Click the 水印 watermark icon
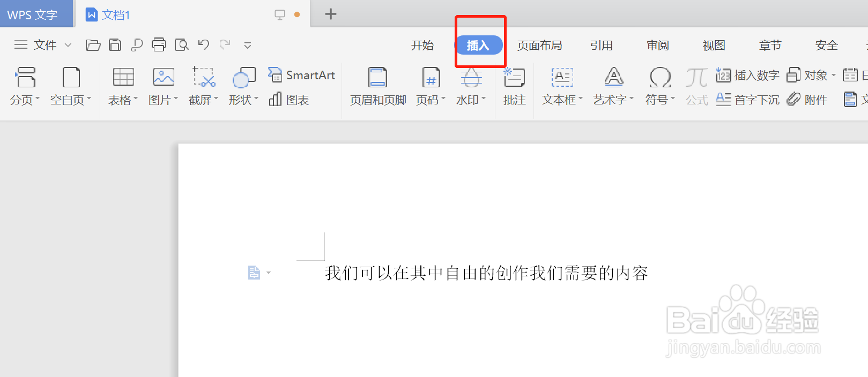Screen dimensions: 868x377 pos(471,77)
